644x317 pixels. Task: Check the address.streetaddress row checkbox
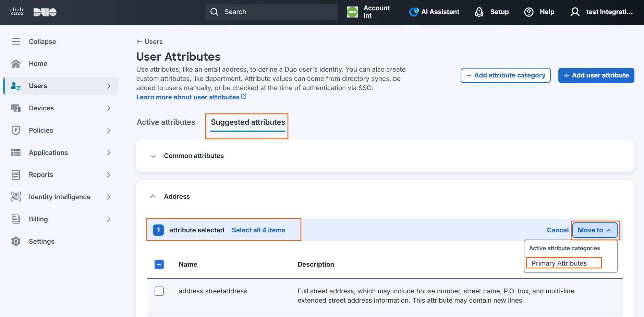(159, 291)
